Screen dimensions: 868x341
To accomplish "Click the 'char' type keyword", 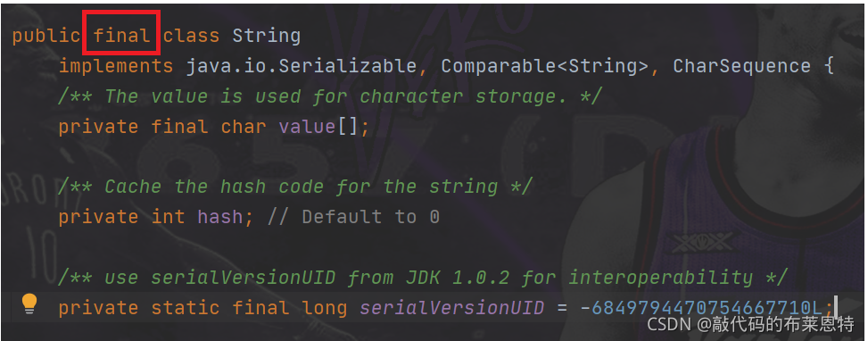I will [243, 127].
